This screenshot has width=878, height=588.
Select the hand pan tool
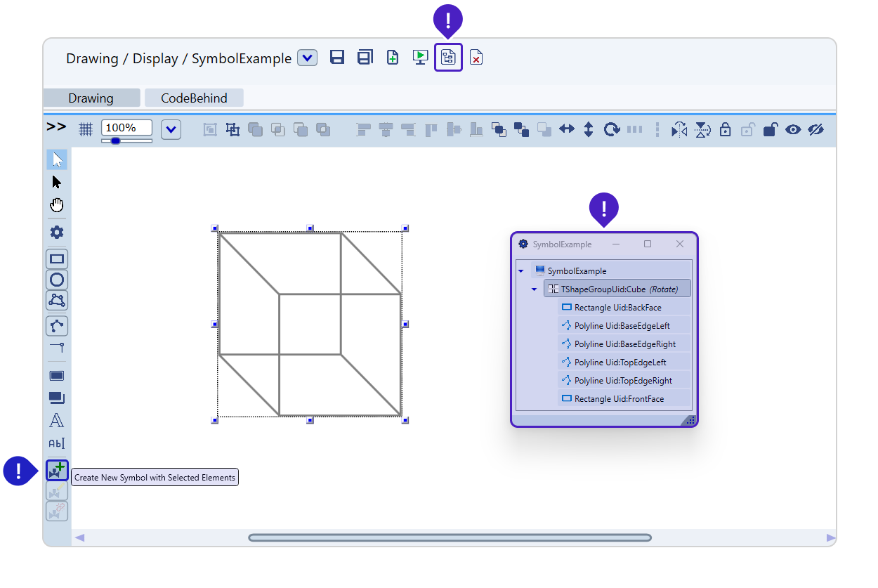click(x=57, y=205)
